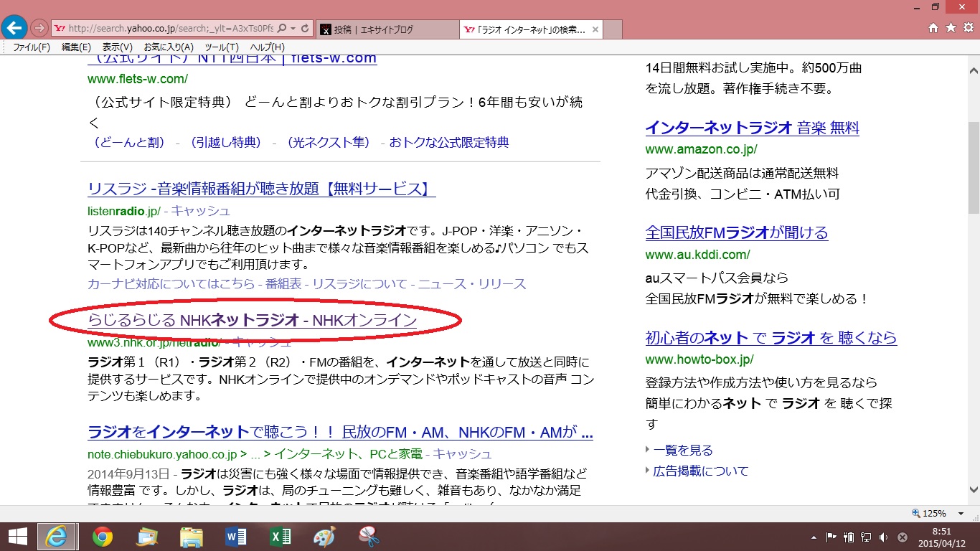
Task: Open the new tab button
Action: pos(613,29)
